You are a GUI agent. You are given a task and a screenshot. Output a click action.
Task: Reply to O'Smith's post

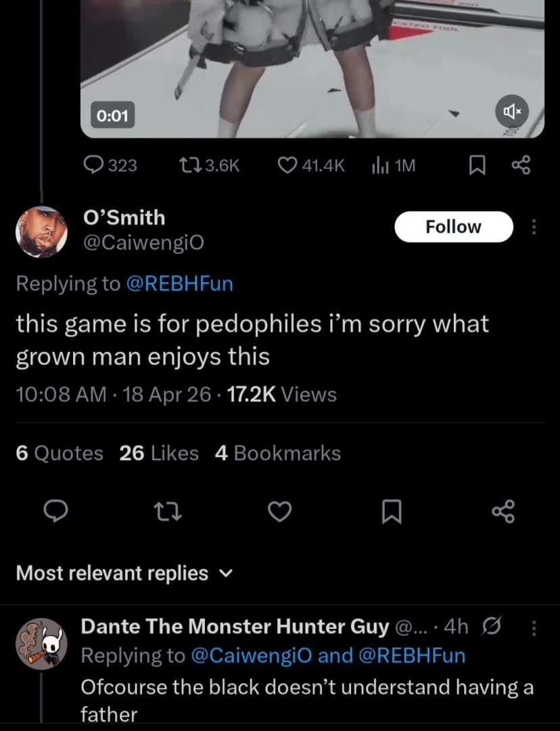coord(55,514)
